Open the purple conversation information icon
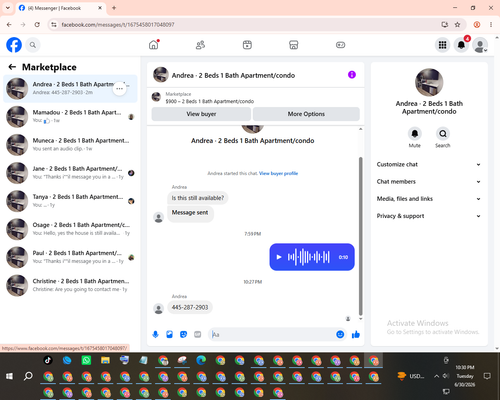 [352, 75]
